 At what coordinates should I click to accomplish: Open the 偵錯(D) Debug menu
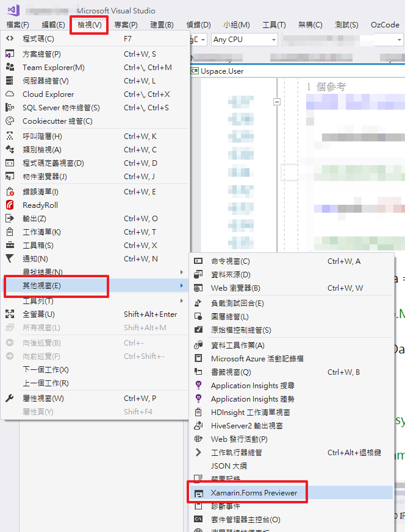[199, 25]
